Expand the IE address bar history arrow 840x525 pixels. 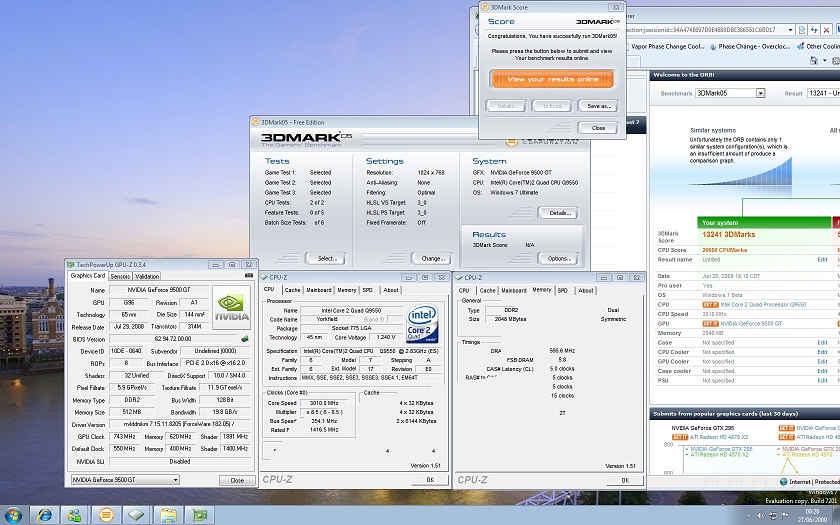point(790,30)
